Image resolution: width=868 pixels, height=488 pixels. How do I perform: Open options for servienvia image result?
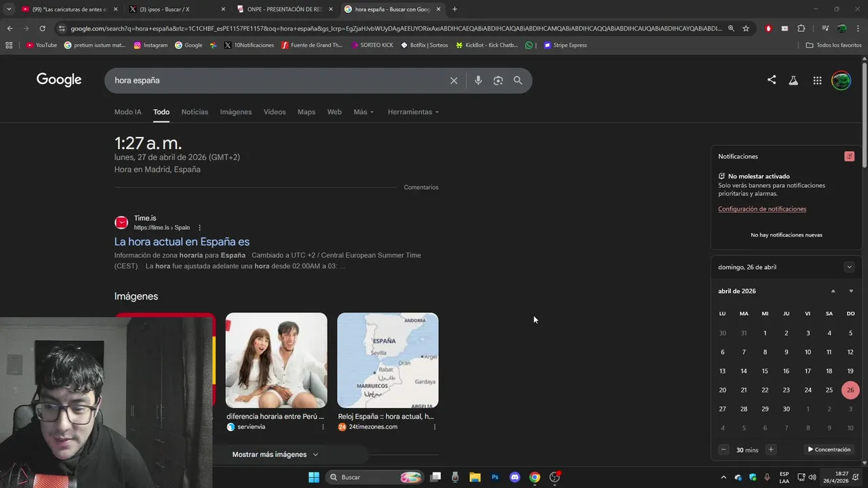[323, 427]
